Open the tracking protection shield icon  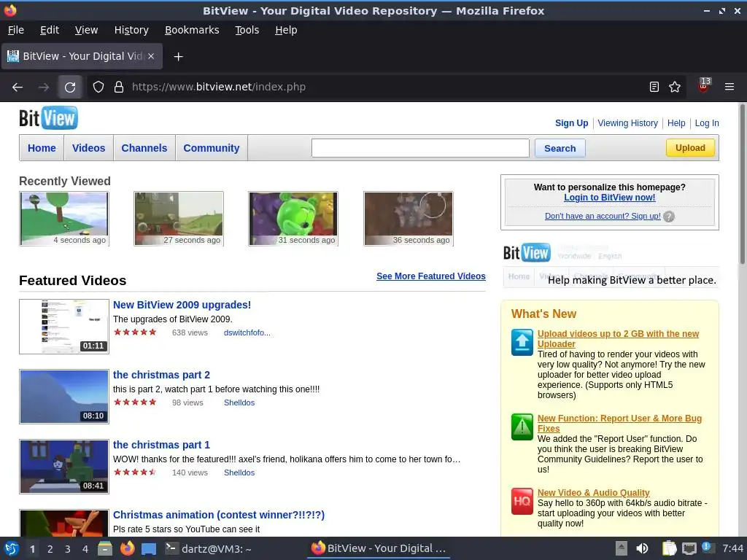click(98, 87)
